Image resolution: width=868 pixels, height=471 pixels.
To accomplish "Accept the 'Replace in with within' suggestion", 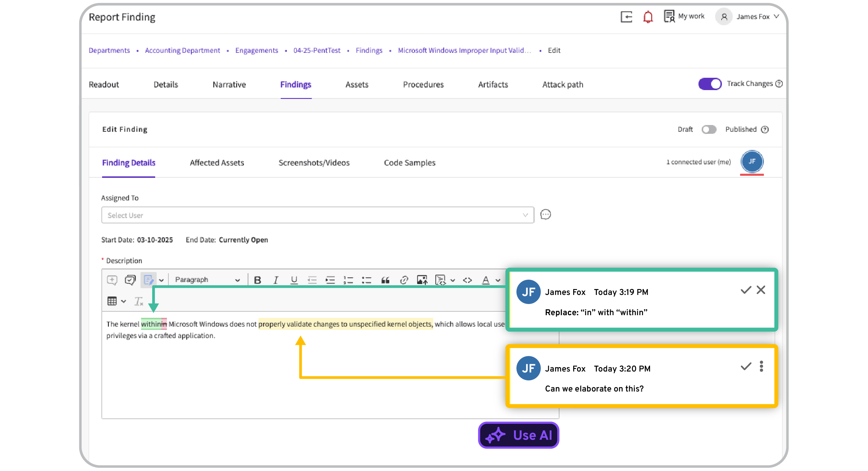I will tap(746, 290).
